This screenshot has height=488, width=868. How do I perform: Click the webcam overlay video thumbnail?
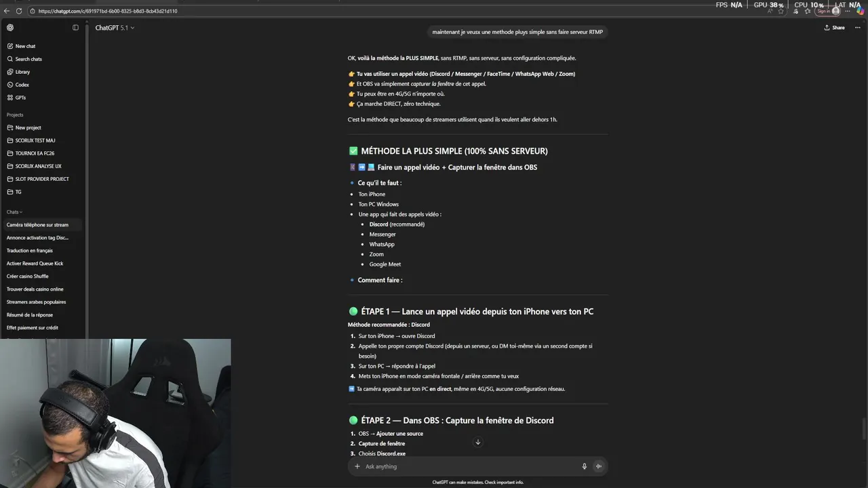pyautogui.click(x=115, y=413)
